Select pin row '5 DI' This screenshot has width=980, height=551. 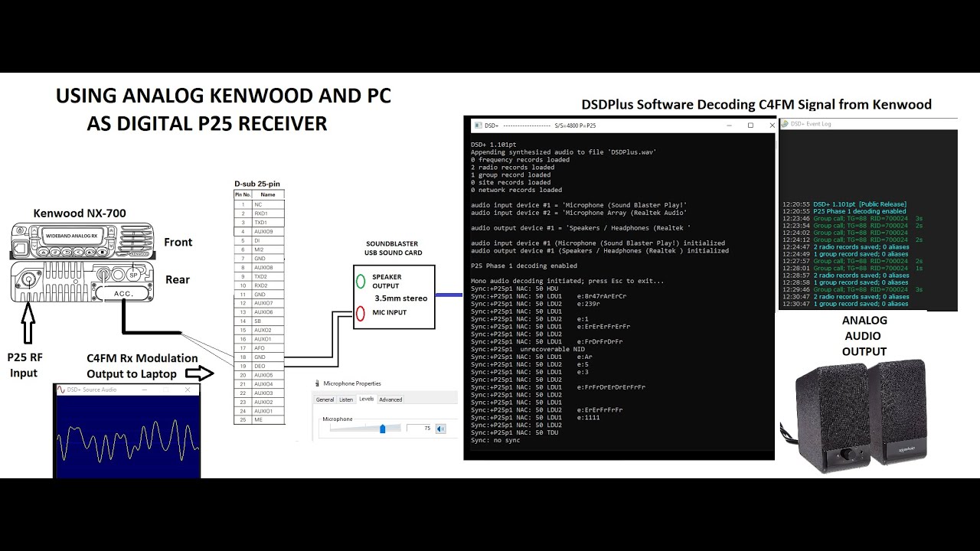(x=260, y=240)
